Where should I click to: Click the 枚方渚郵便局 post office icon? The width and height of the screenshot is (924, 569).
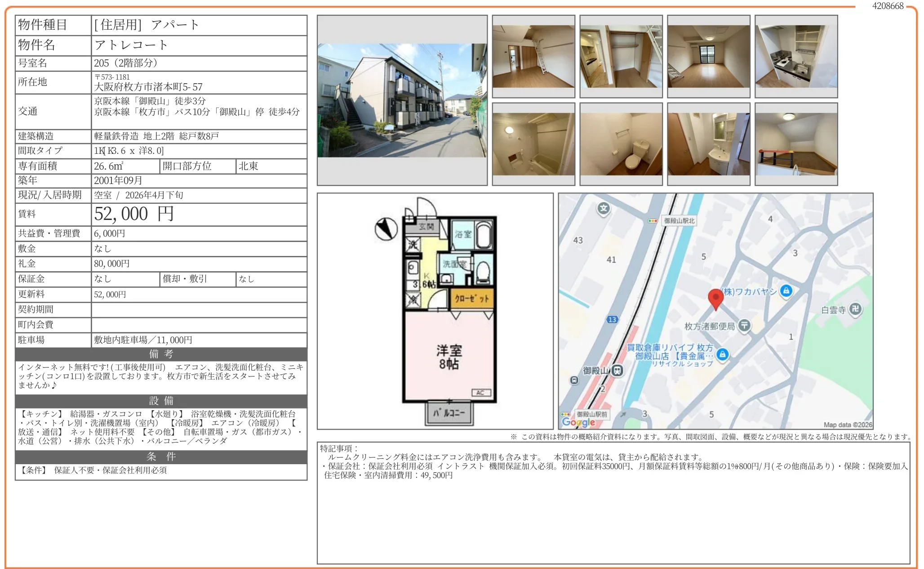(744, 325)
